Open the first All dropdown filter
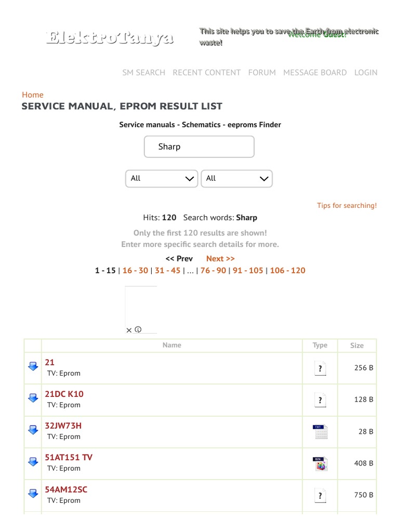Viewport: 399px width, 532px height. 162,179
